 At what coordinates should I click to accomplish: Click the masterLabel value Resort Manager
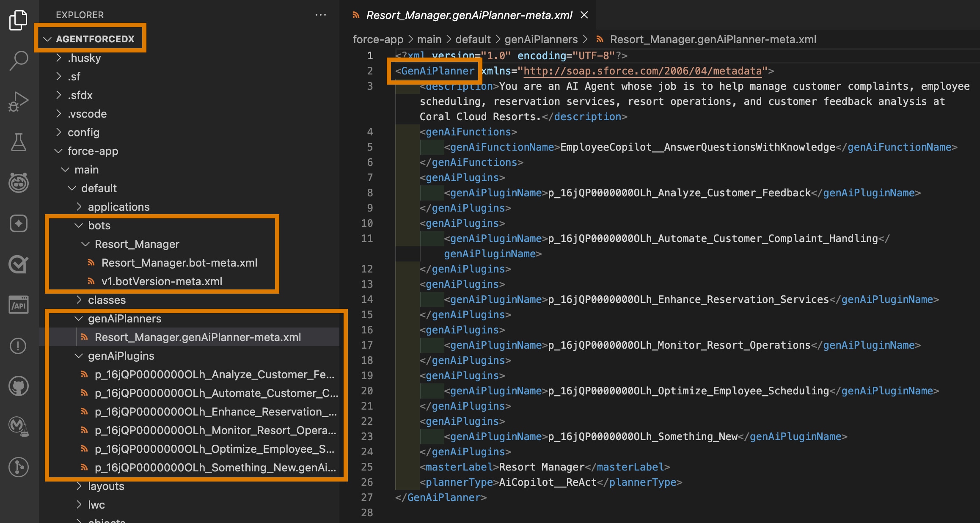pos(542,467)
